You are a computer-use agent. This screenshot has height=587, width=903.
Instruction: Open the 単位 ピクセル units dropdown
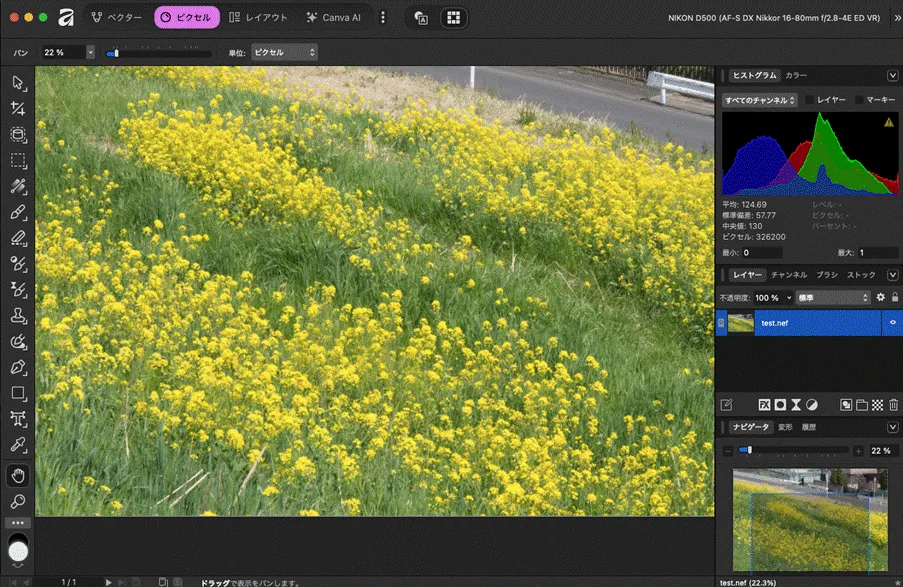(x=284, y=52)
